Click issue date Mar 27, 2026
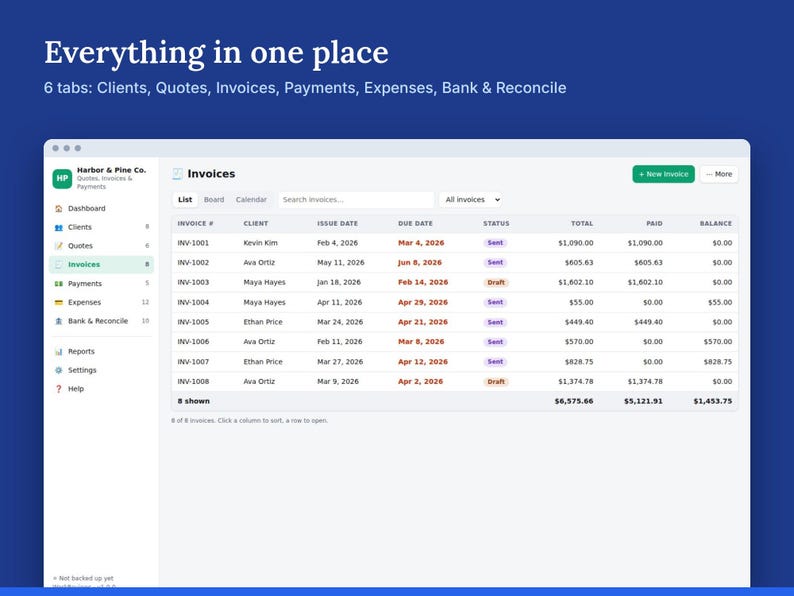 (x=340, y=362)
